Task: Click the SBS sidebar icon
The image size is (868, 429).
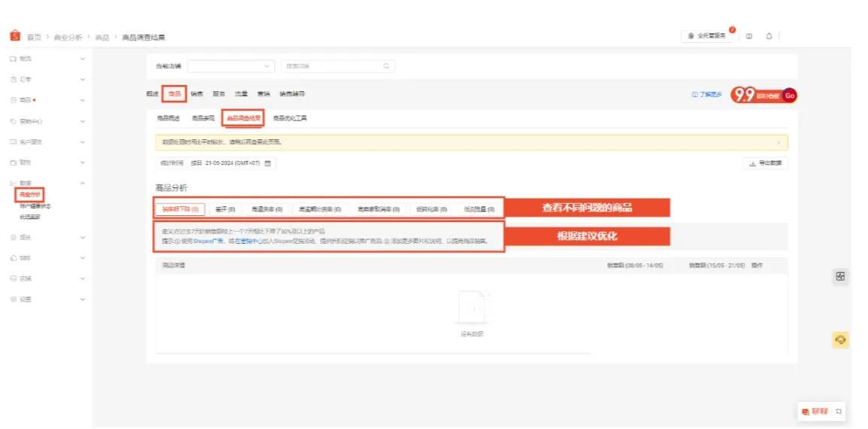Action: click(14, 258)
